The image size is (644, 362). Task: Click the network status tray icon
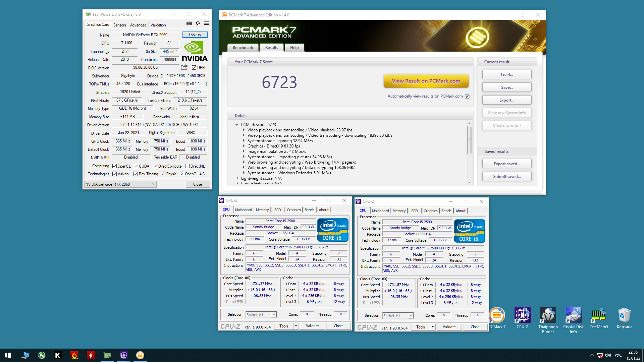600,355
